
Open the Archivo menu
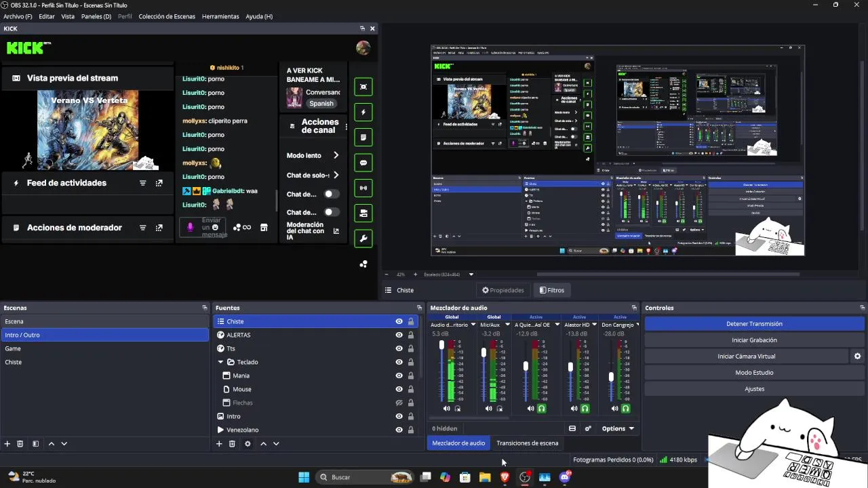[18, 16]
